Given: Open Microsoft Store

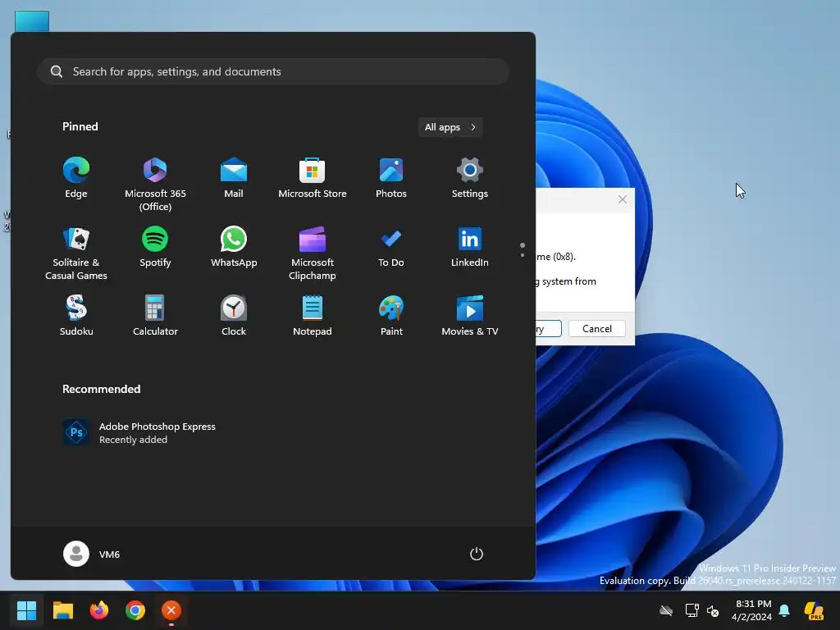Looking at the screenshot, I should click(x=313, y=178).
